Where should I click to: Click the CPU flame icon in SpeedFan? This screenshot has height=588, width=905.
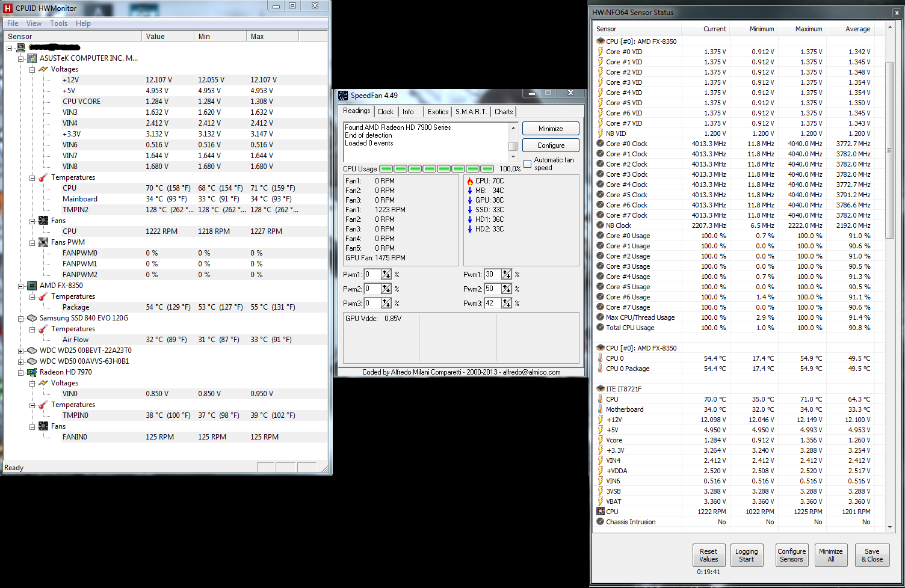pyautogui.click(x=470, y=181)
